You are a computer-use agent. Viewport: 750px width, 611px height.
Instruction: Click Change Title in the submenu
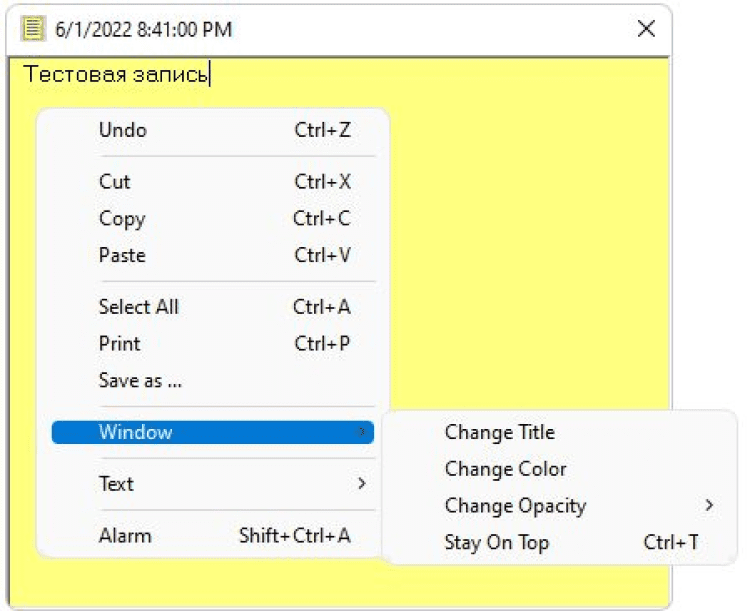tap(499, 433)
